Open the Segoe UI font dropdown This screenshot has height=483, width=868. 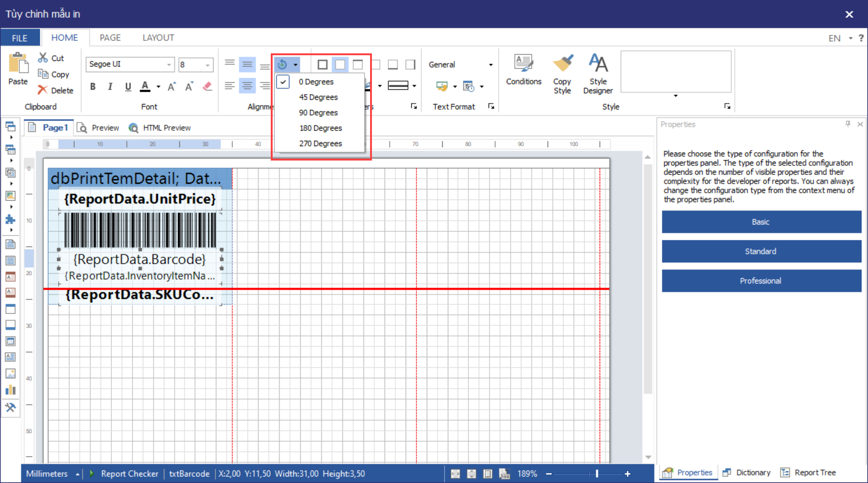[169, 65]
